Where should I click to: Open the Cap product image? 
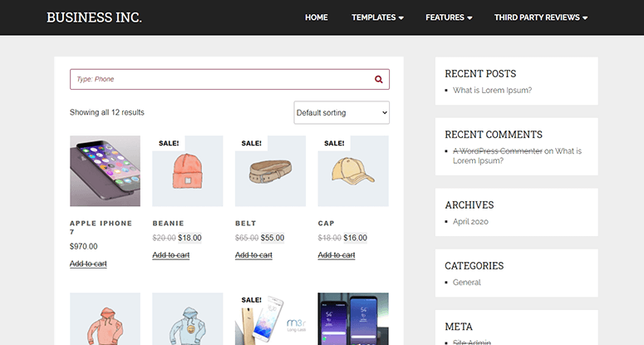353,171
